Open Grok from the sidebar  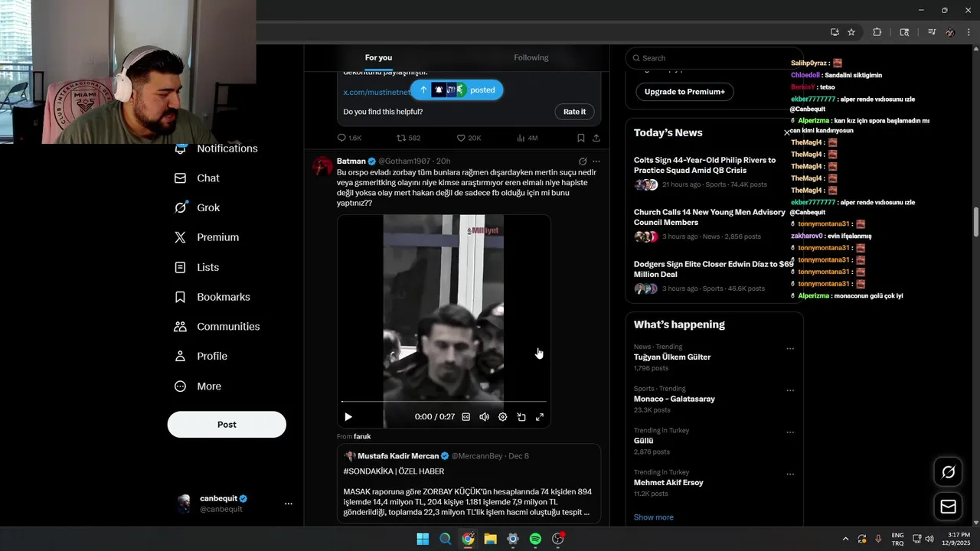tap(197, 207)
